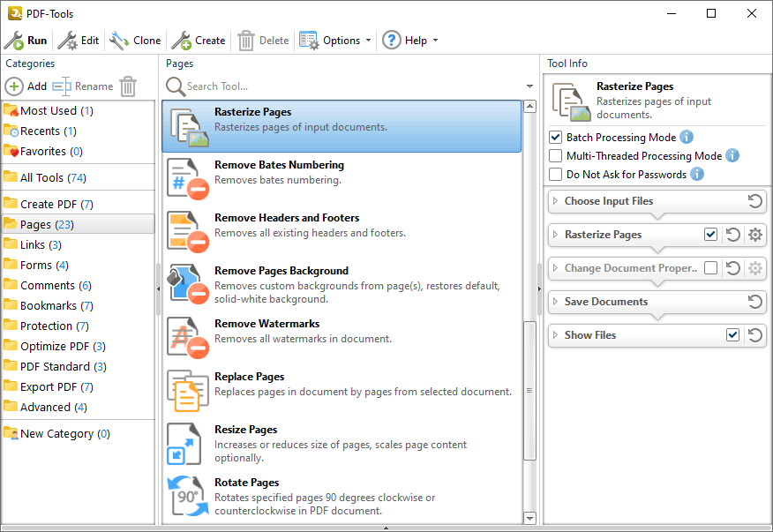
Task: Disable the Rasterize Pages step checkbox
Action: 711,235
